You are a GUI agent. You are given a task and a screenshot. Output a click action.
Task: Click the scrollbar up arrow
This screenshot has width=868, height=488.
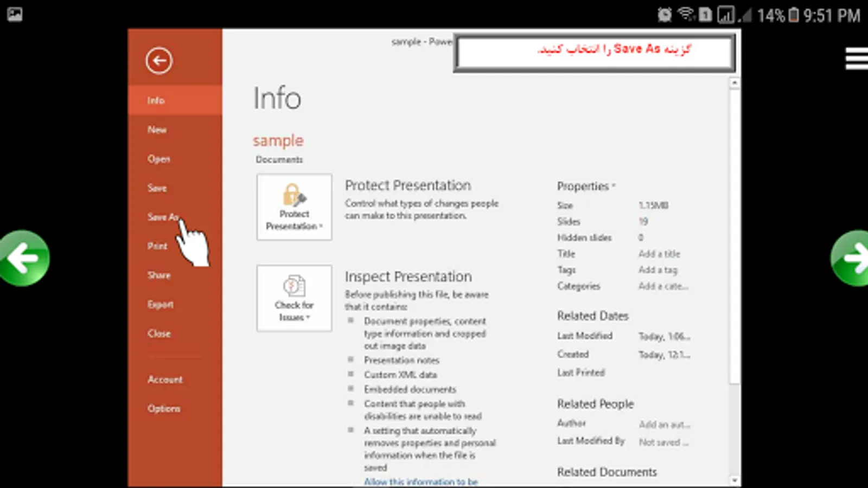pyautogui.click(x=735, y=83)
